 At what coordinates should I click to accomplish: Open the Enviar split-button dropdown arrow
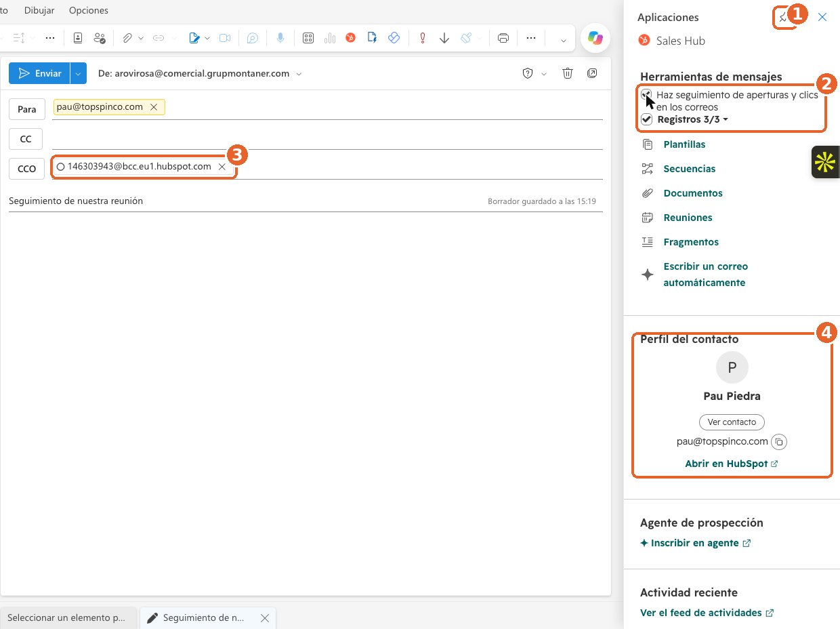pos(79,73)
